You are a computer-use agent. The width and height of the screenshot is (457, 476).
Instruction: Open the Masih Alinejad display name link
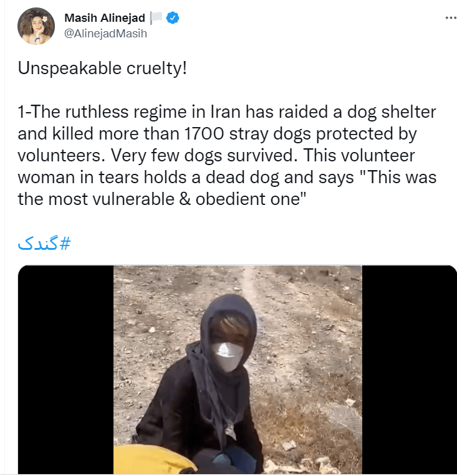coord(105,18)
